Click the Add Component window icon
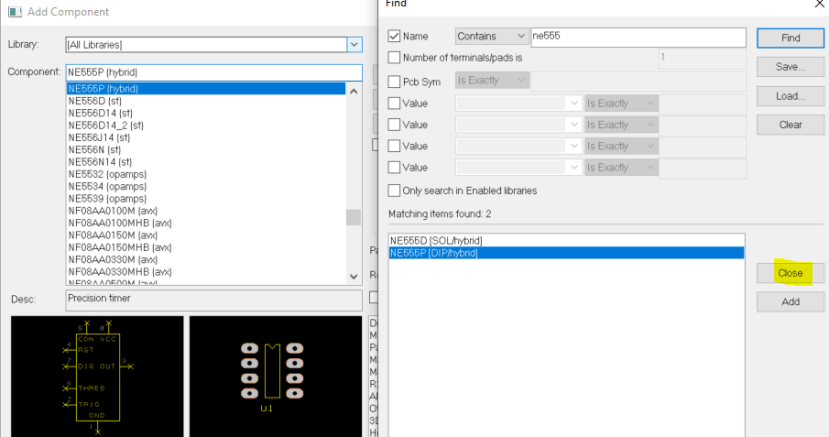 (15, 12)
